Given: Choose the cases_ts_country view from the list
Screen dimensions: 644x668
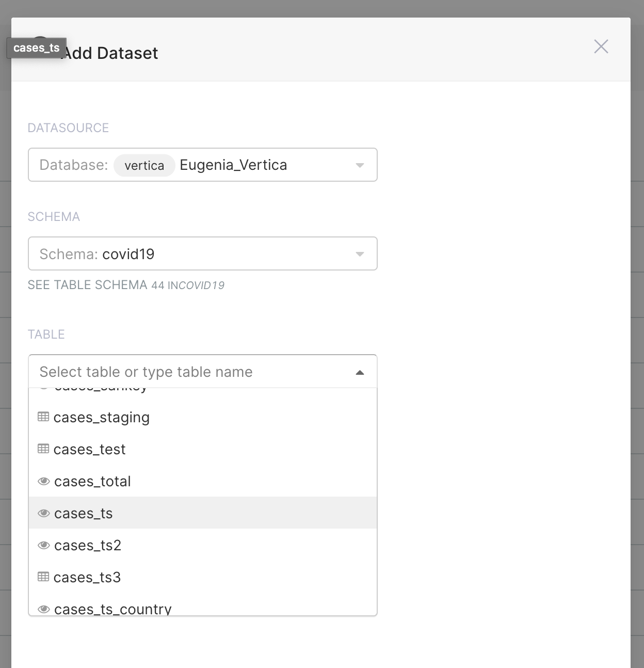Looking at the screenshot, I should pos(113,609).
